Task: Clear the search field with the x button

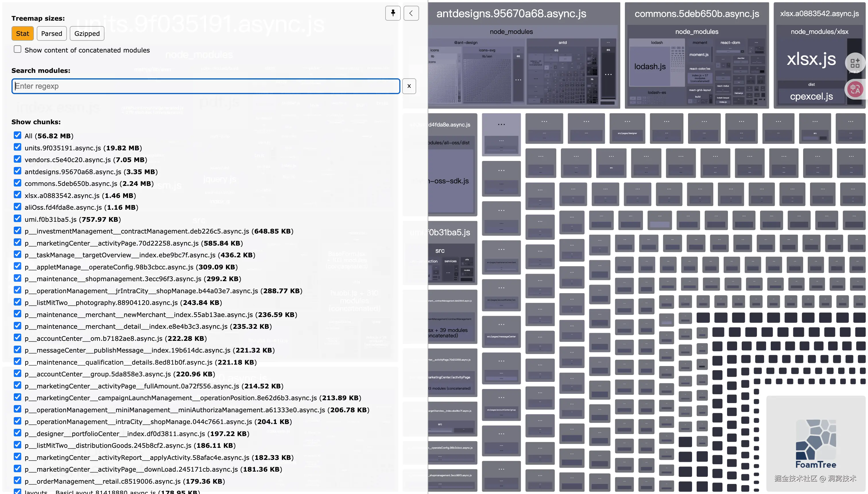Action: pyautogui.click(x=409, y=86)
